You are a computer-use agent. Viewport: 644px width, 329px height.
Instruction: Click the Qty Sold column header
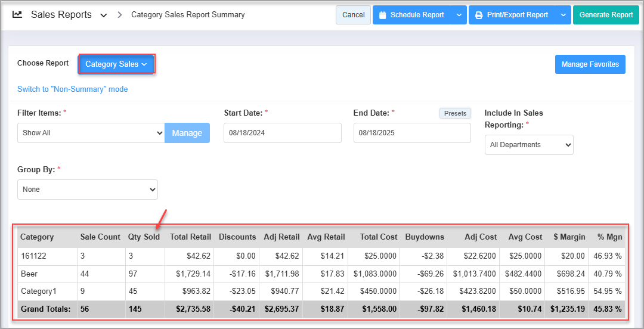[144, 237]
